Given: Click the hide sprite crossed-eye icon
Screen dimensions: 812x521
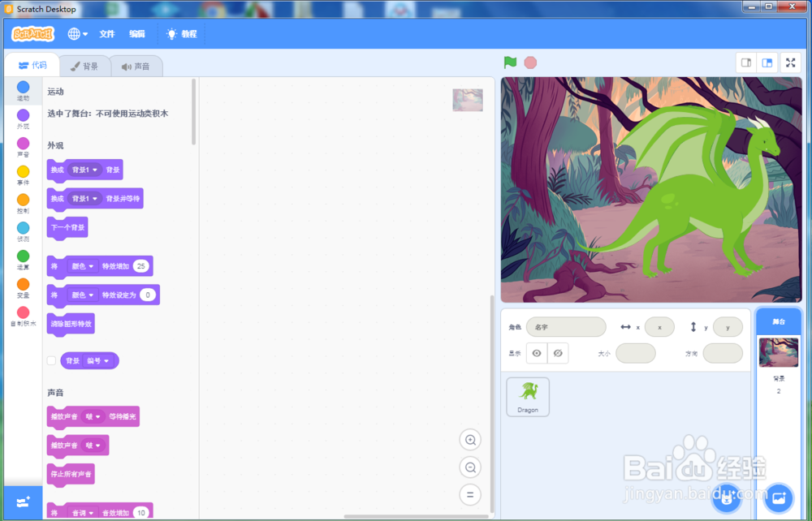Looking at the screenshot, I should click(x=558, y=353).
